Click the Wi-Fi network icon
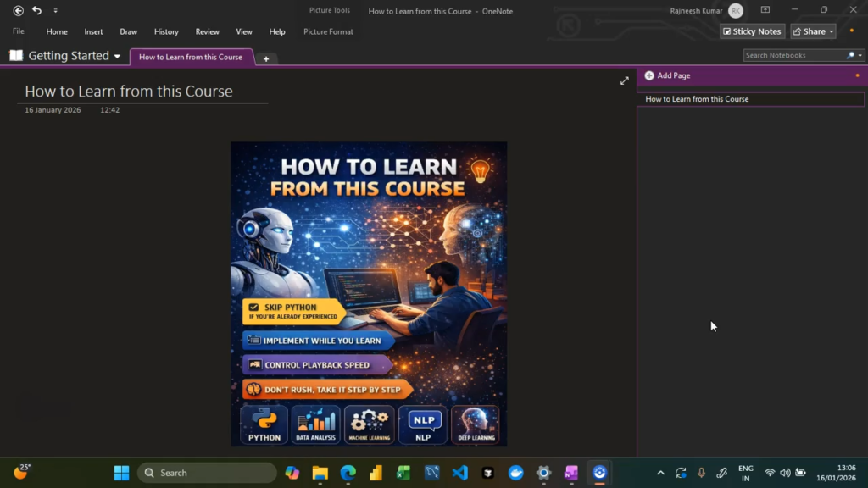The width and height of the screenshot is (868, 488). click(770, 473)
